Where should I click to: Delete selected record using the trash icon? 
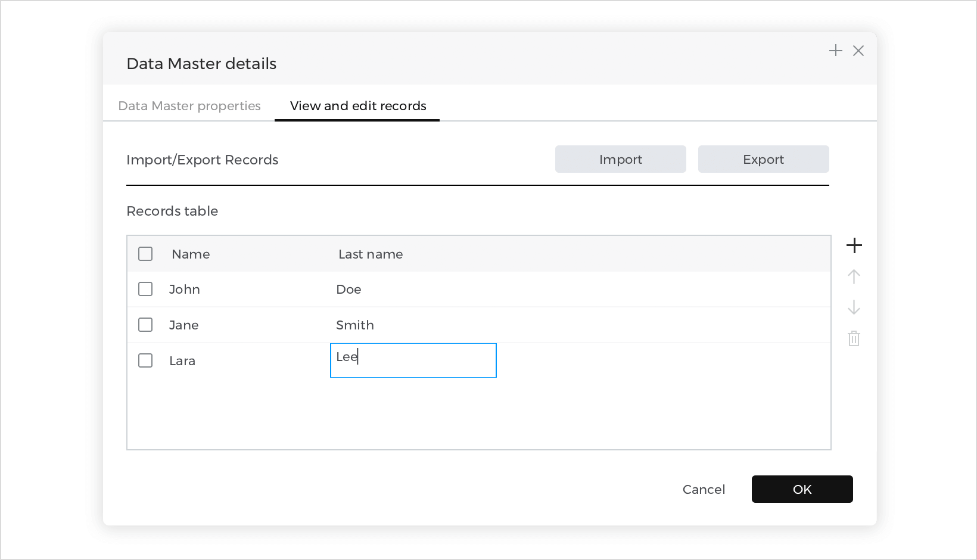point(854,338)
